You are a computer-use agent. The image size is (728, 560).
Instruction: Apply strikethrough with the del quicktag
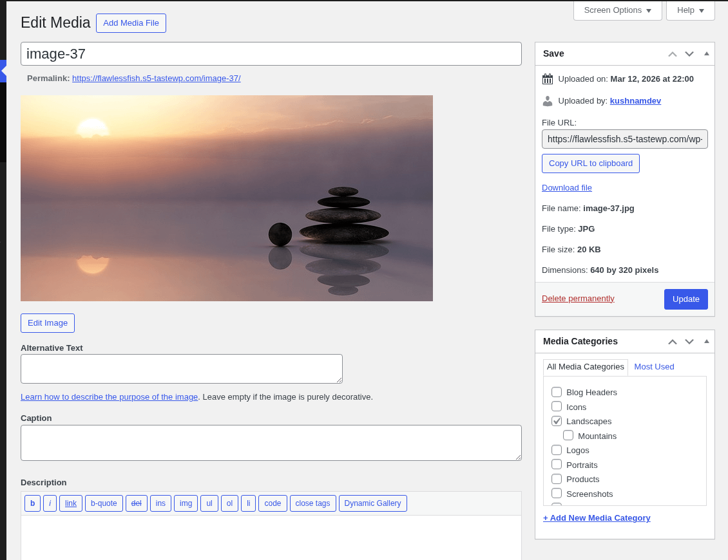(x=137, y=503)
